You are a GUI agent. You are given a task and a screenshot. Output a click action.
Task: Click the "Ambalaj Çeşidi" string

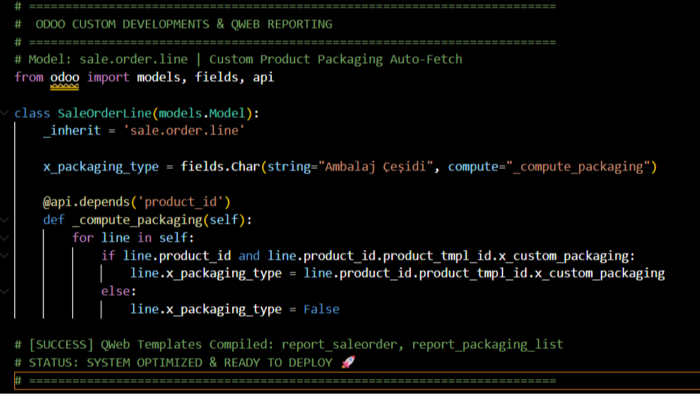(x=375, y=166)
